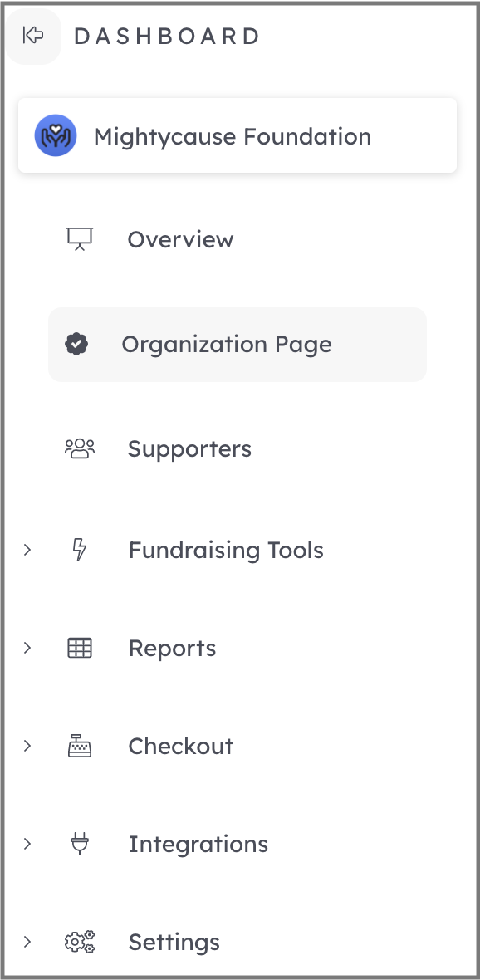The image size is (480, 980).
Task: Click the Checkout cash register icon
Action: click(x=80, y=746)
